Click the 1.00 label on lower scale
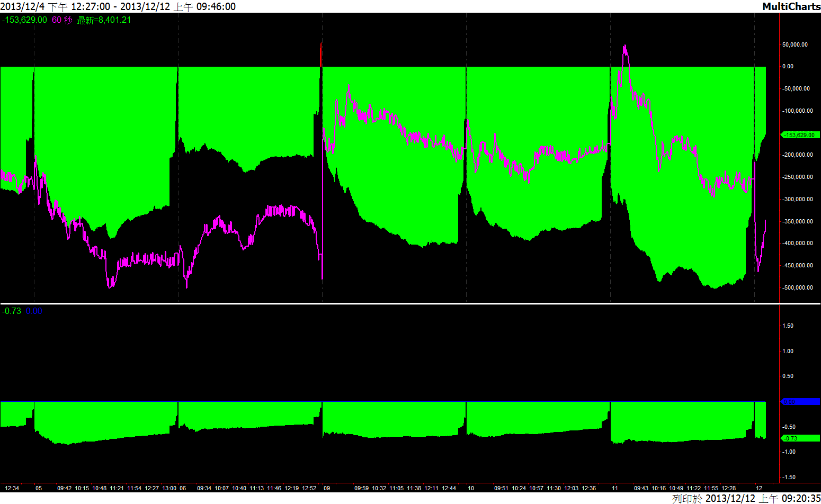The width and height of the screenshot is (821, 504). (x=788, y=351)
